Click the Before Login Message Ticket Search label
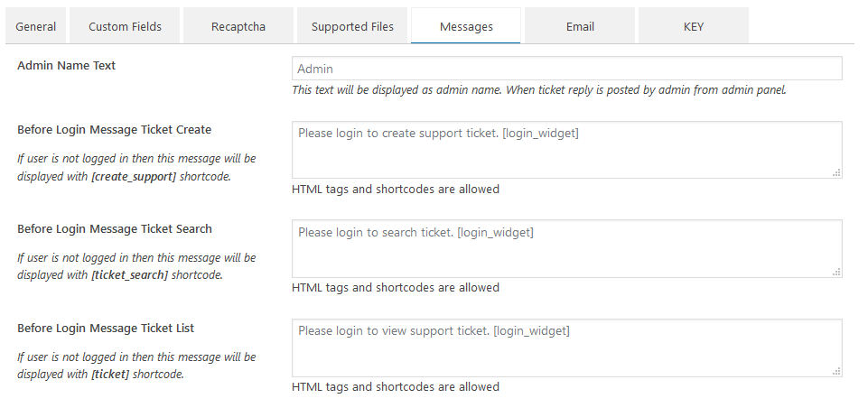Screen dimensions: 868x417 coord(115,229)
